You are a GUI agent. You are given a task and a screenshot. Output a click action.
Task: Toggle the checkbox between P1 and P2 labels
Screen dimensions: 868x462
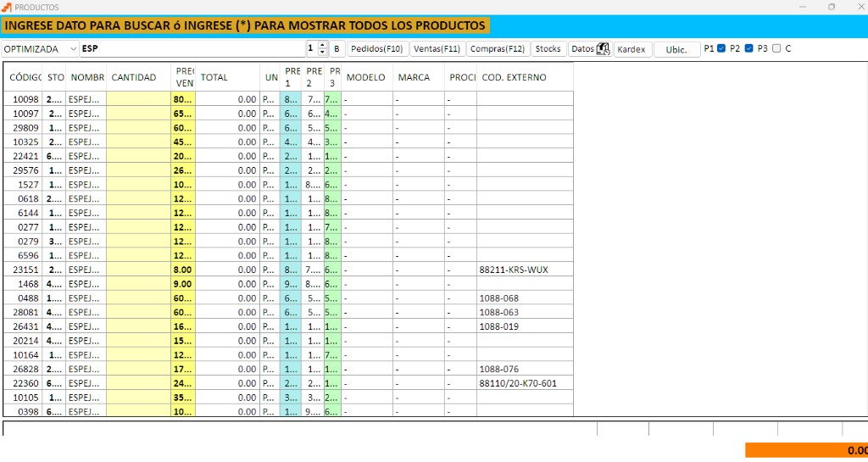721,48
